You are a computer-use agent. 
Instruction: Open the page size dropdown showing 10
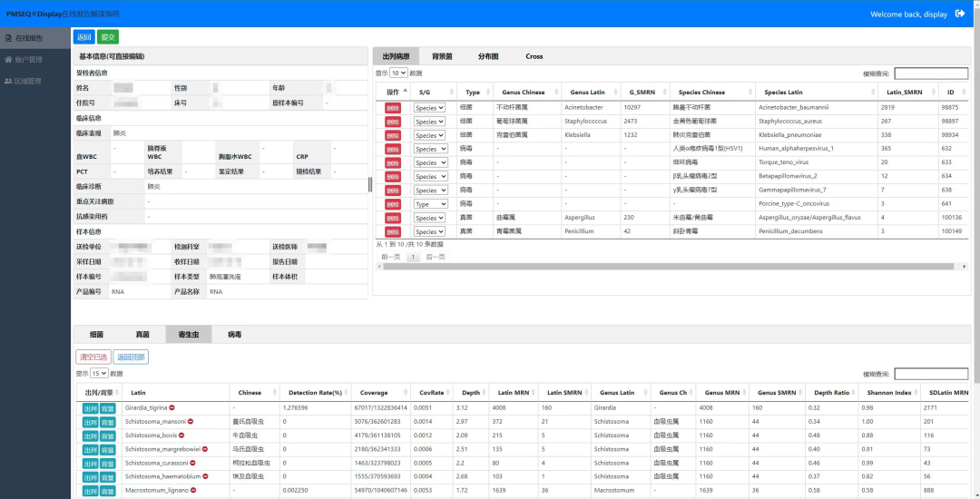398,73
